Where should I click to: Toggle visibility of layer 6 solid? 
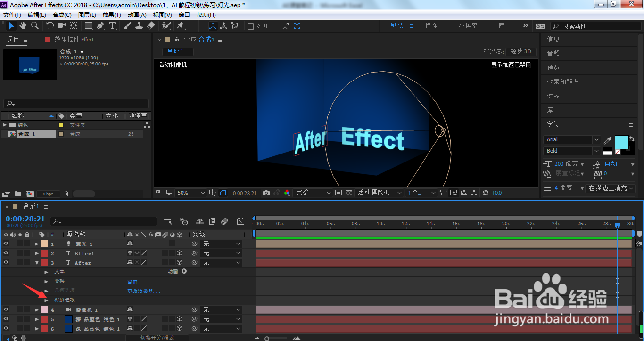click(6, 328)
